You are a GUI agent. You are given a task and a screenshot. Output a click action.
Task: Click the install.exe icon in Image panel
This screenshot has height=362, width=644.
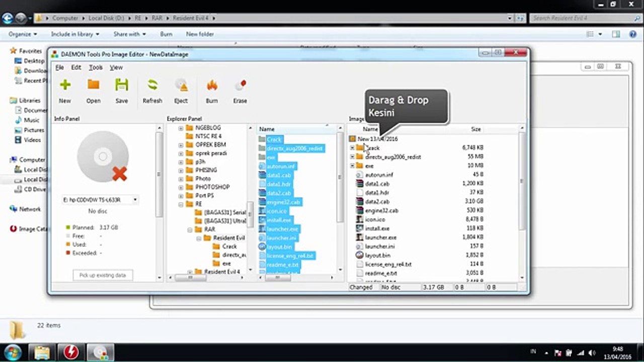pyautogui.click(x=359, y=228)
